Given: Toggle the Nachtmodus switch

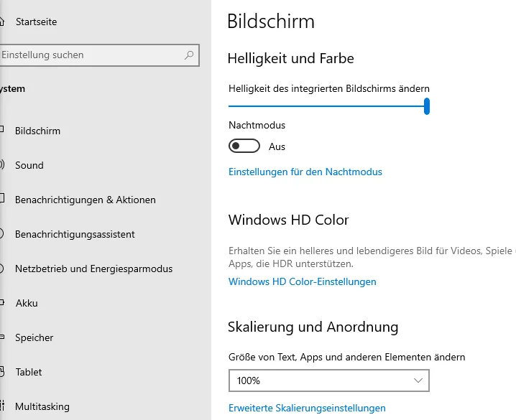Looking at the screenshot, I should click(244, 146).
